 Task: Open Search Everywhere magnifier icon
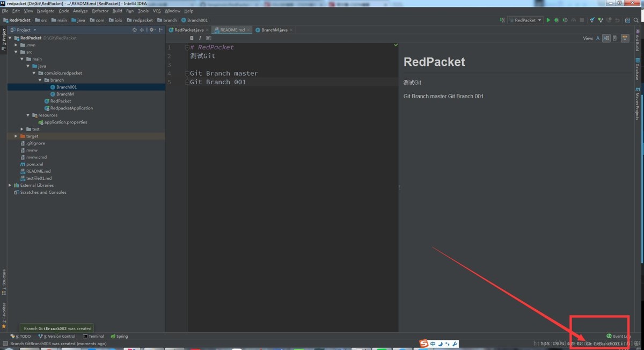(x=636, y=20)
